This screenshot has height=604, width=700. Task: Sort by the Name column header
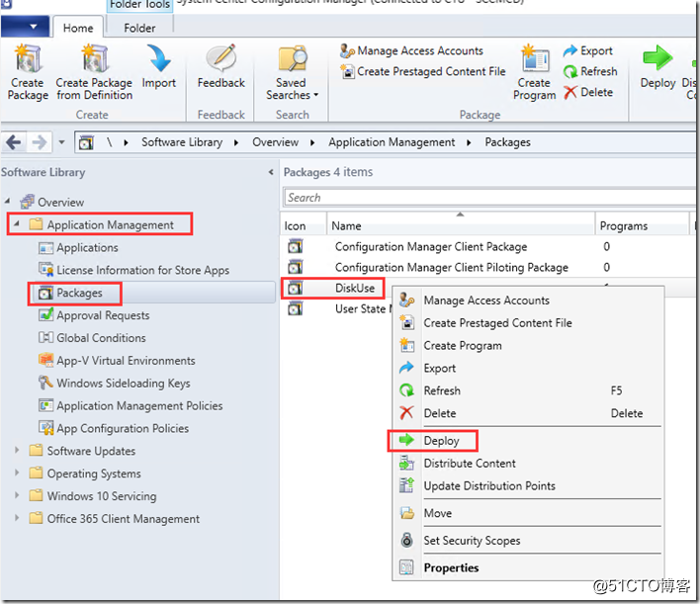tap(461, 225)
